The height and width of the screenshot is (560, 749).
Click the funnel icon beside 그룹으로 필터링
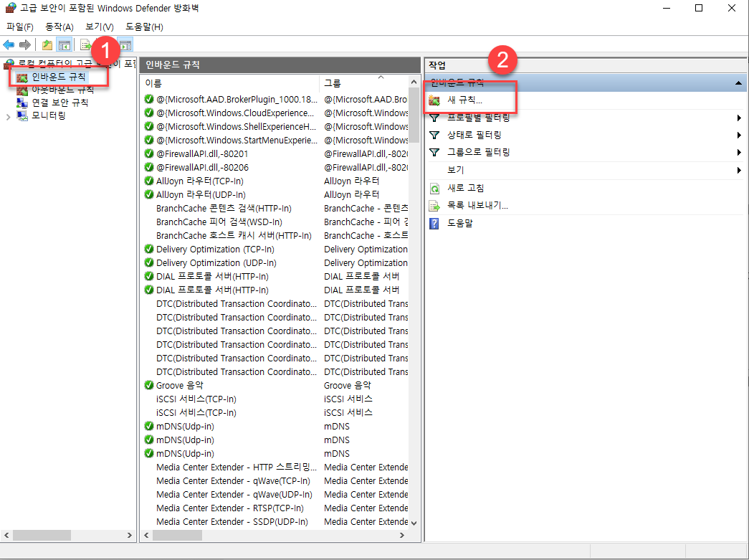tap(434, 153)
